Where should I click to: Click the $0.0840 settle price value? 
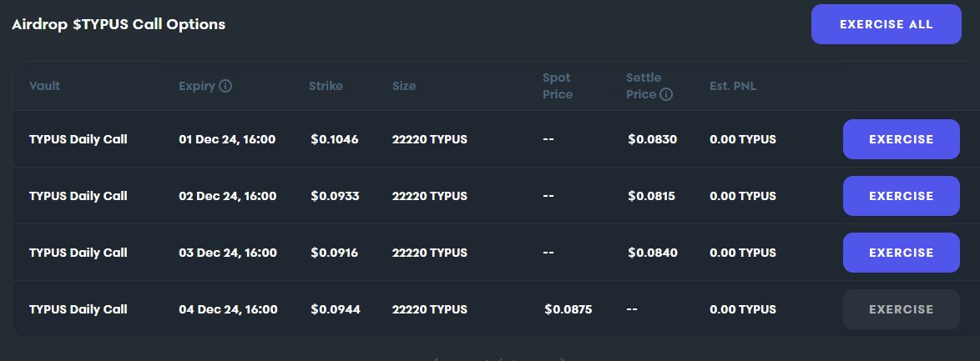click(652, 253)
